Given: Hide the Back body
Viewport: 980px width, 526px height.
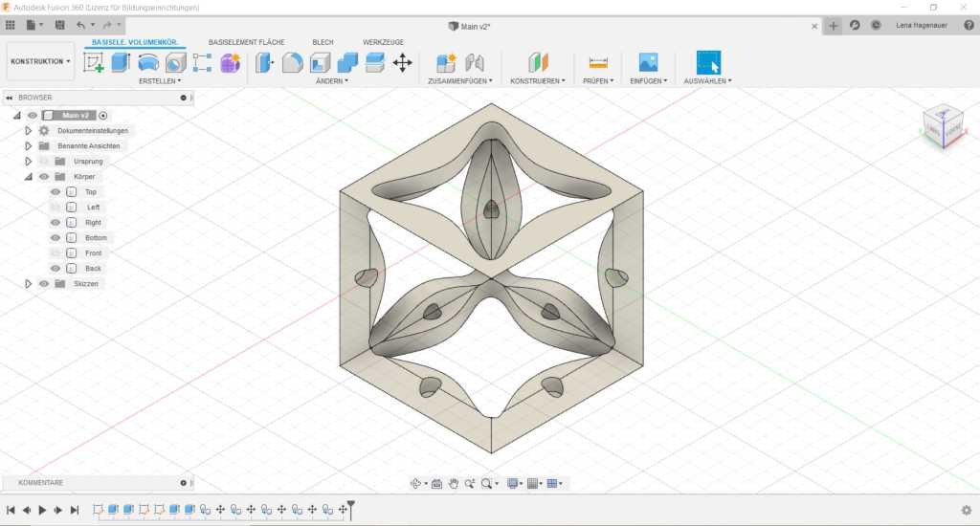Looking at the screenshot, I should coord(56,268).
